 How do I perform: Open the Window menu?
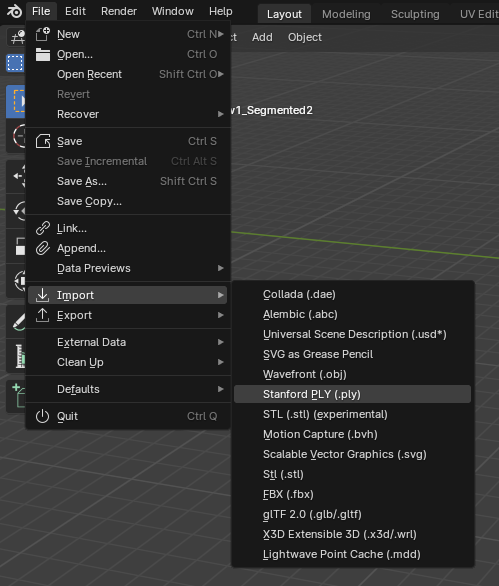173,11
